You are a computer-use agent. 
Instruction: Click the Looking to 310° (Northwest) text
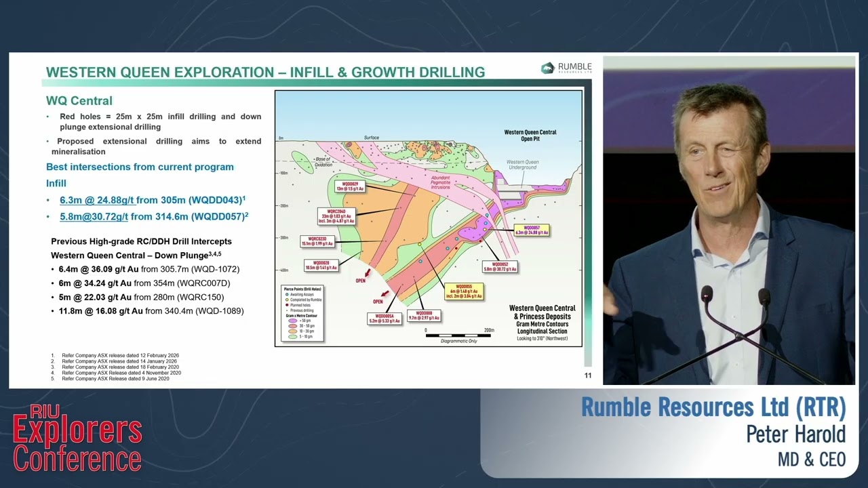pyautogui.click(x=542, y=338)
